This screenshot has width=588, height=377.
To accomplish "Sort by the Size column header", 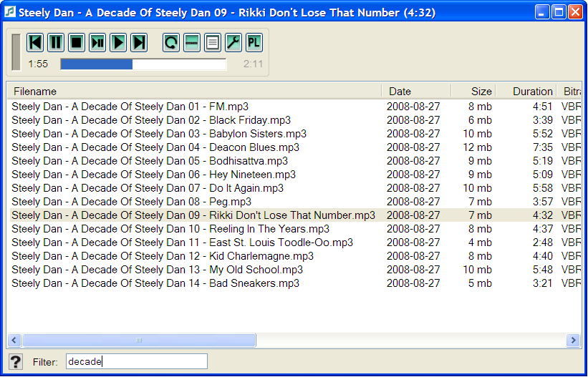I will point(473,92).
